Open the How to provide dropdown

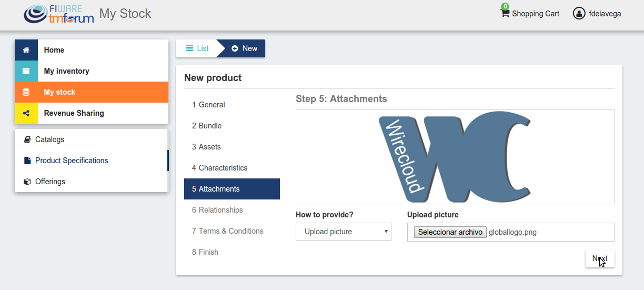click(344, 232)
